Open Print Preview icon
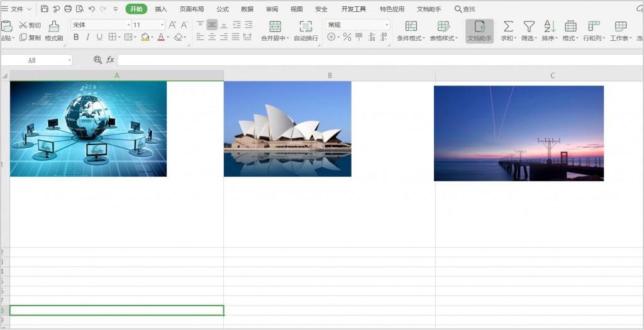644x330 pixels. (80, 9)
